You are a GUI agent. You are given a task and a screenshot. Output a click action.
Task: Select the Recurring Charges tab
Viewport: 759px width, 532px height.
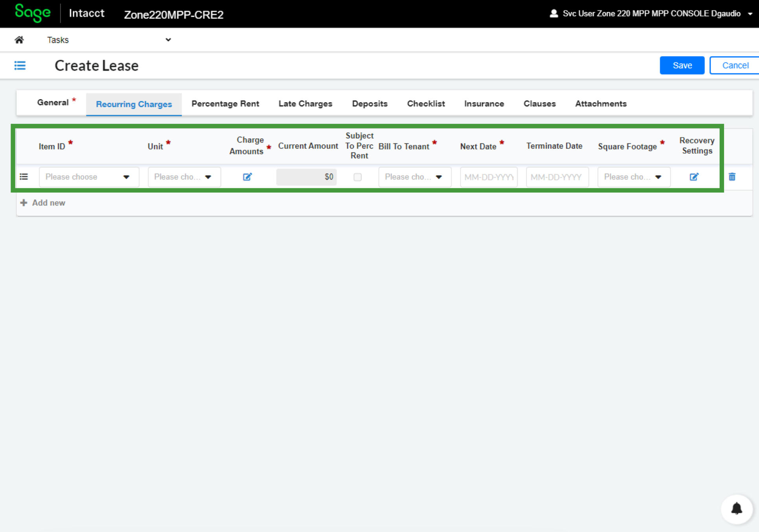134,104
